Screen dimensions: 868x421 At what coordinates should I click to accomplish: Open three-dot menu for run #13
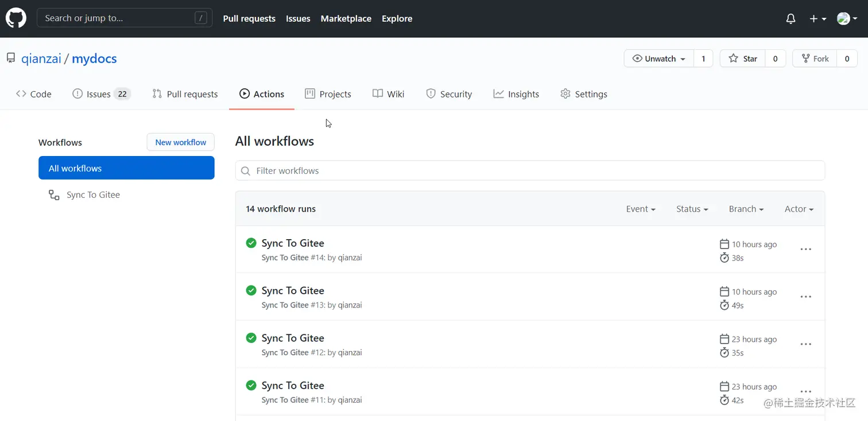pos(806,297)
